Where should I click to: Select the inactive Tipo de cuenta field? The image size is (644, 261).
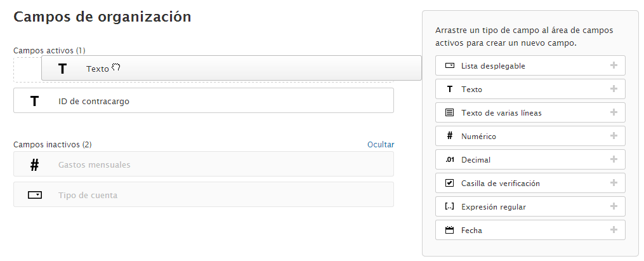pyautogui.click(x=203, y=194)
